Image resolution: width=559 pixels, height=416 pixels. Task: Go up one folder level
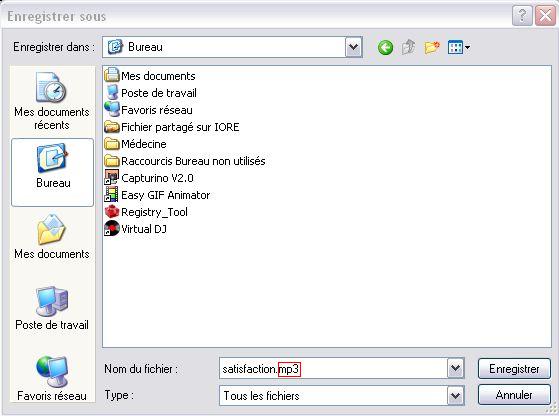pyautogui.click(x=408, y=47)
